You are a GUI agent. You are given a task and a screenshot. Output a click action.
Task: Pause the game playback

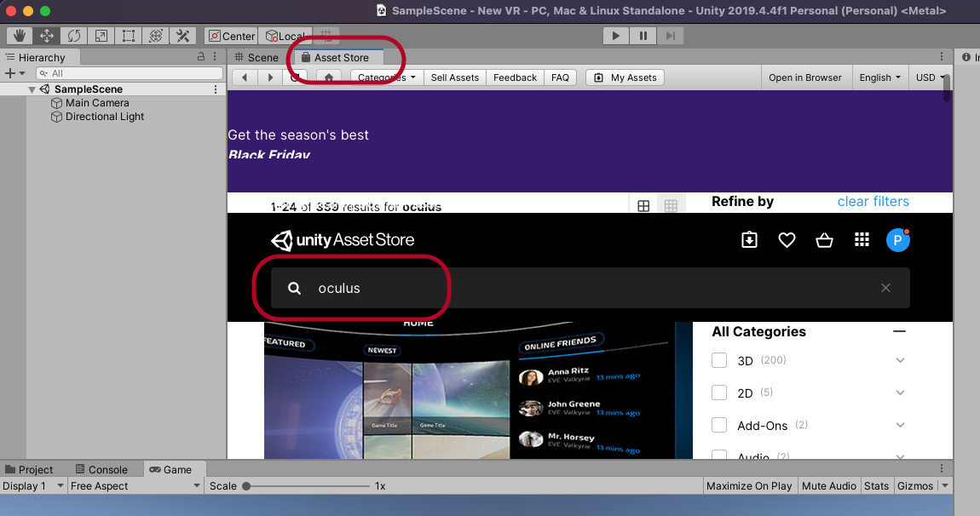643,36
